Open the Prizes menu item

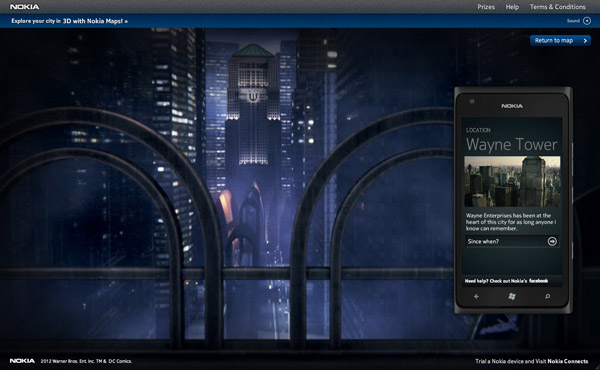[x=486, y=7]
